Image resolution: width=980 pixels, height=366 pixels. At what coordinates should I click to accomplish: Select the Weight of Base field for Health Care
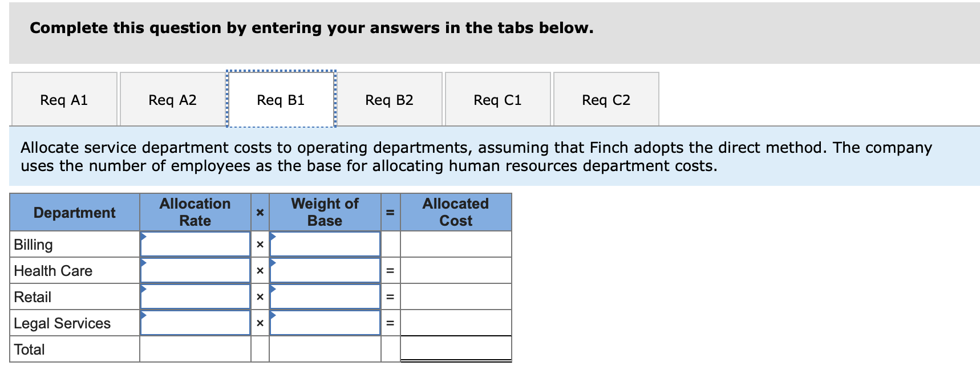(x=325, y=270)
